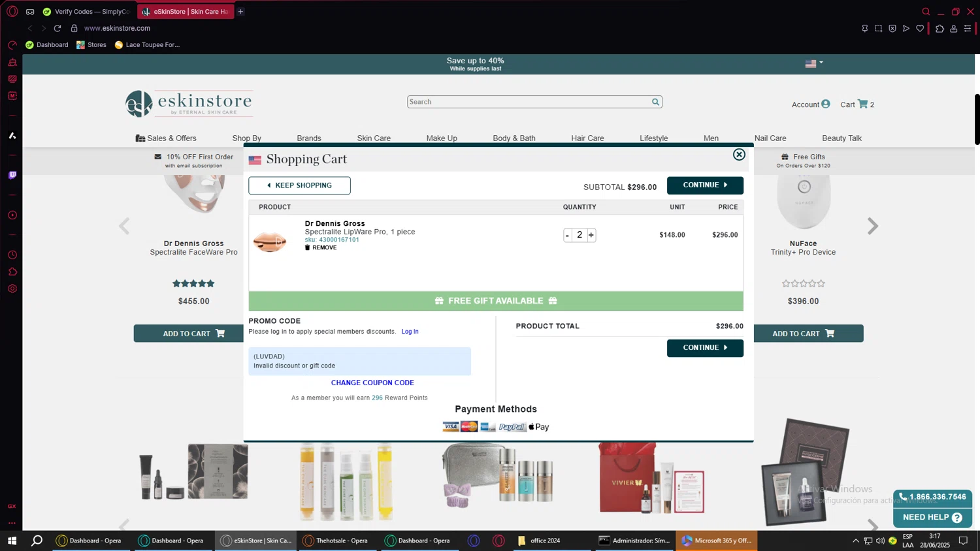The image size is (980, 551).
Task: Click the left product carousel arrow
Action: (124, 226)
